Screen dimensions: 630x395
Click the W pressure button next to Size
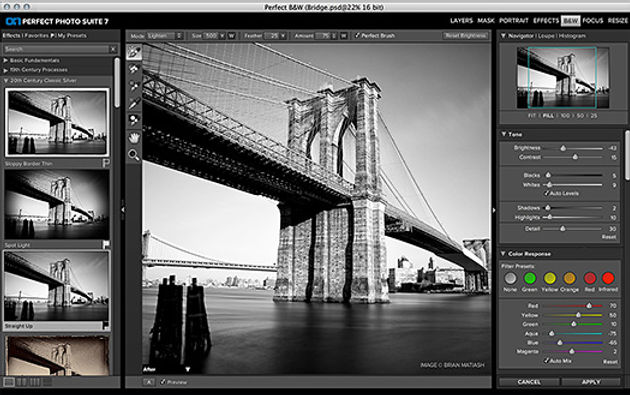tap(231, 36)
